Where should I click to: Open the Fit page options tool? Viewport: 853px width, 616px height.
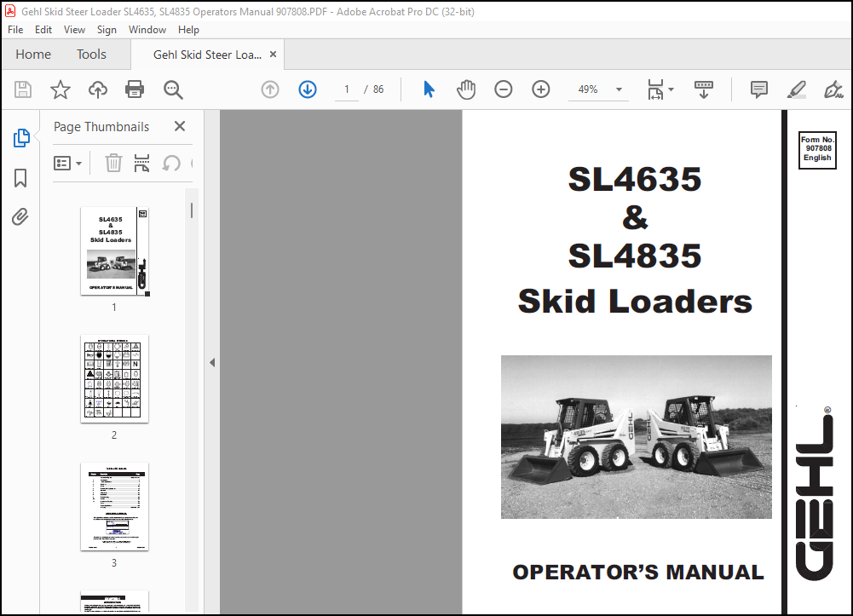655,89
